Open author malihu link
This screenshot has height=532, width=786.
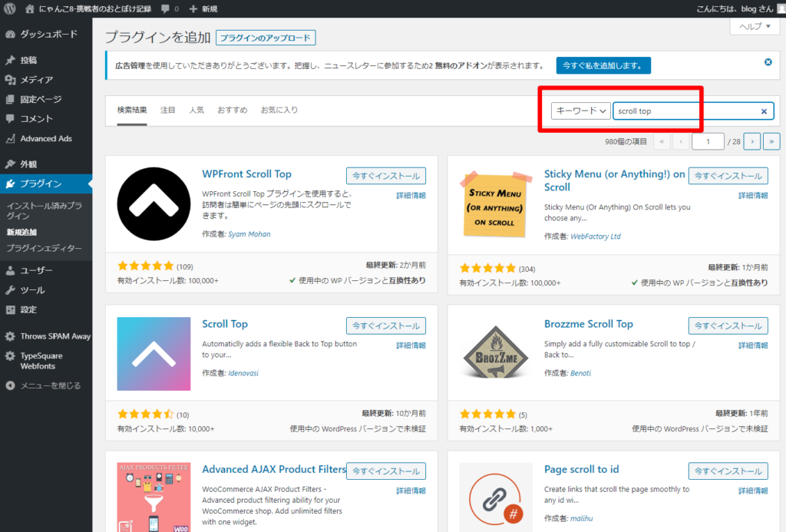[x=582, y=518]
